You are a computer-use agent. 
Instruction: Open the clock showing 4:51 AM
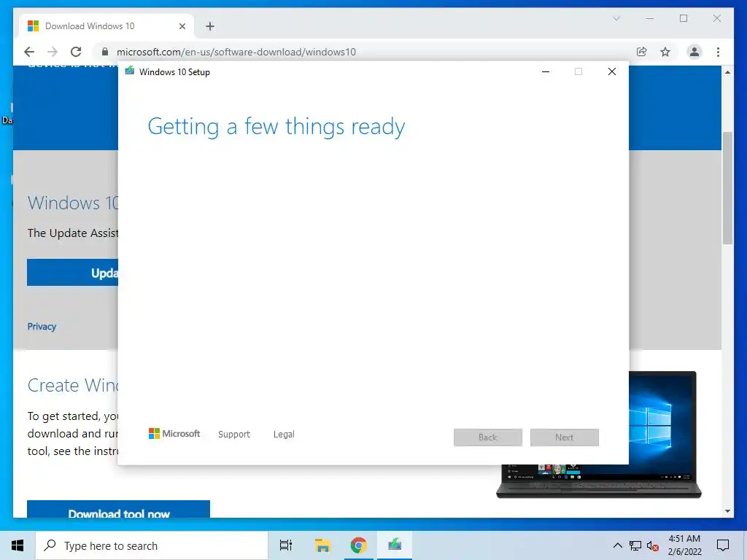(684, 545)
